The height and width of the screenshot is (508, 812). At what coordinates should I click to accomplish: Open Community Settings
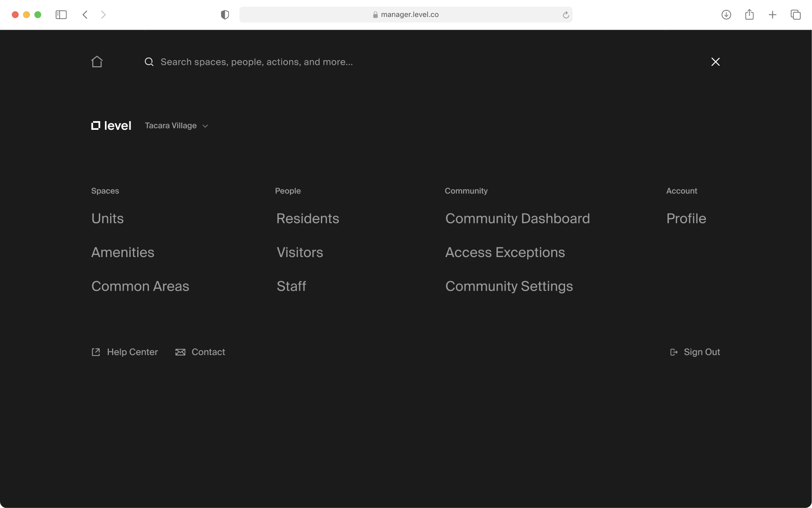tap(509, 286)
